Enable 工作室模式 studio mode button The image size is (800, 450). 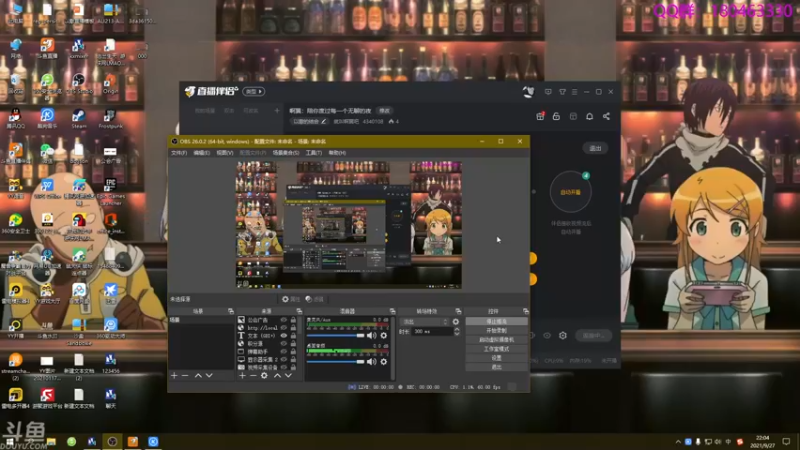pyautogui.click(x=496, y=349)
